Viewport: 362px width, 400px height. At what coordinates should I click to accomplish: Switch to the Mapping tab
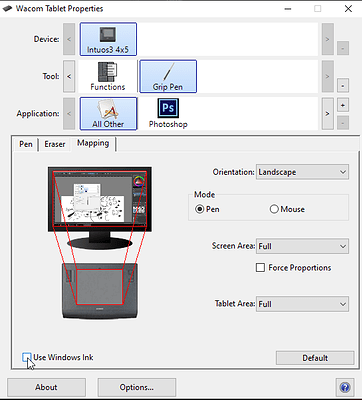point(93,143)
